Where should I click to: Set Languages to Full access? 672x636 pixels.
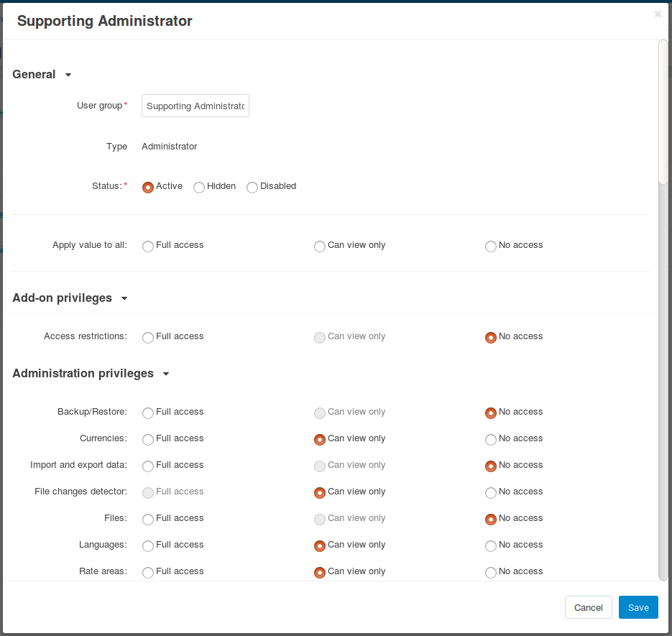[x=148, y=546]
